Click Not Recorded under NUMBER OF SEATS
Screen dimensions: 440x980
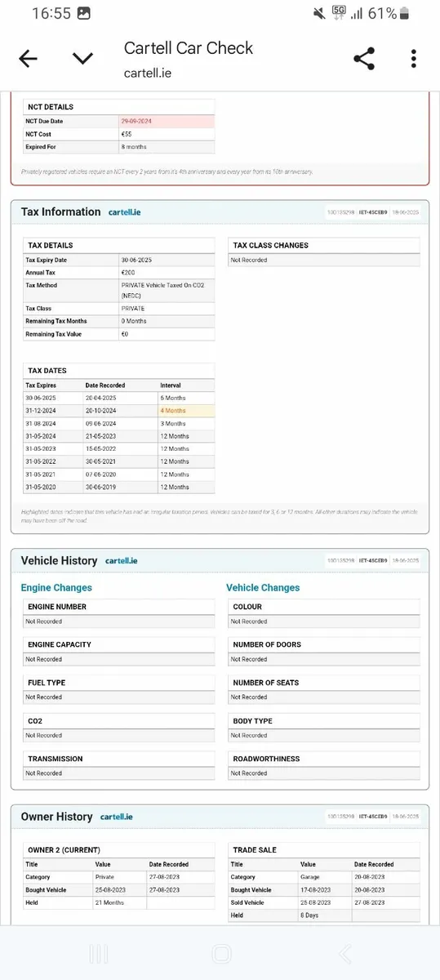point(248,697)
